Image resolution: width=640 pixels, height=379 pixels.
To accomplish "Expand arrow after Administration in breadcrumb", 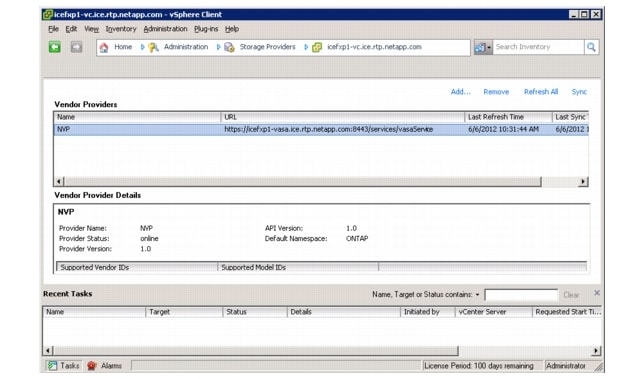I will [218, 47].
